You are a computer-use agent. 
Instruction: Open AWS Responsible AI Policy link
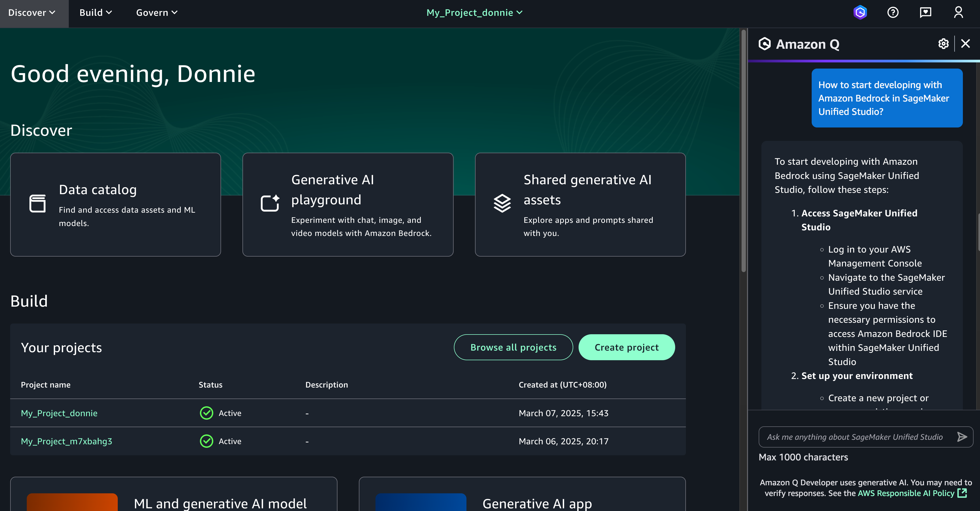[x=906, y=493]
